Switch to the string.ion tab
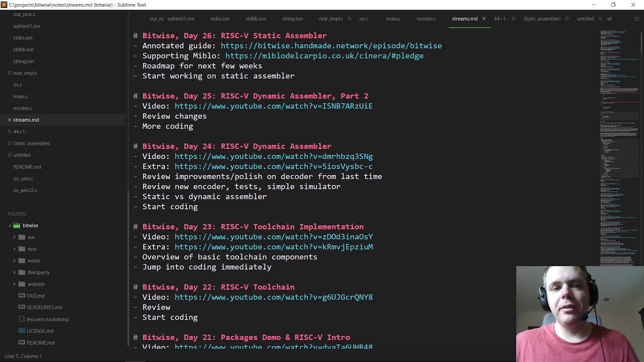Image resolution: width=644 pixels, height=362 pixels. (292, 19)
